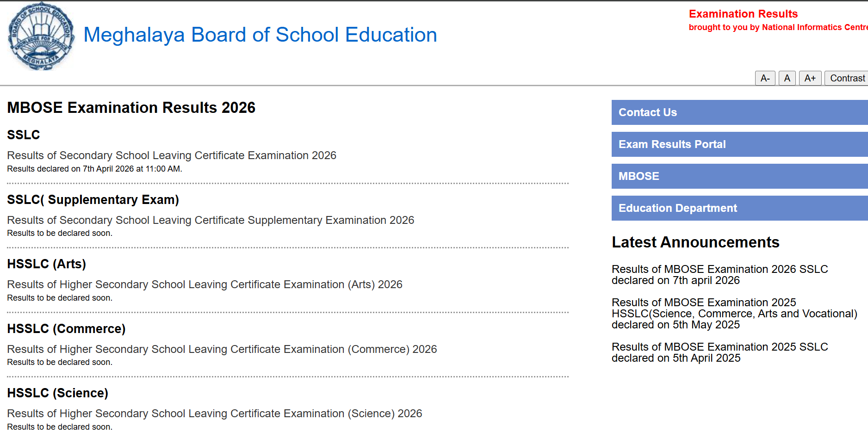This screenshot has height=432, width=868.
Task: Click the MBOSE emblem logo
Action: click(41, 36)
